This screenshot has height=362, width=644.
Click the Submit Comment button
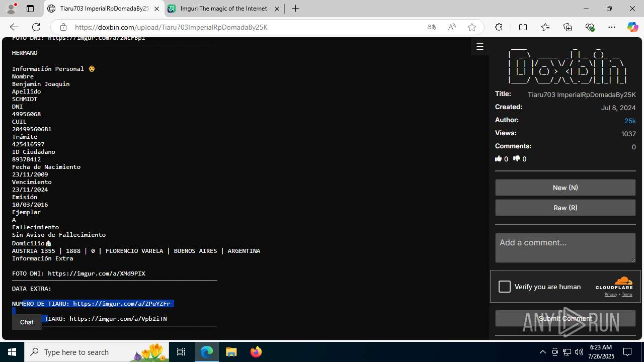tap(566, 318)
